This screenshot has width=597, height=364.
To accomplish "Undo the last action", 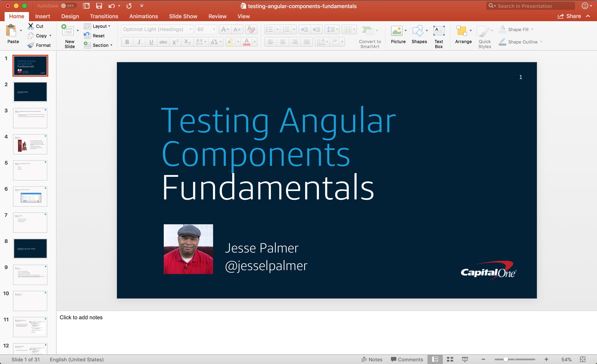I will (x=112, y=6).
